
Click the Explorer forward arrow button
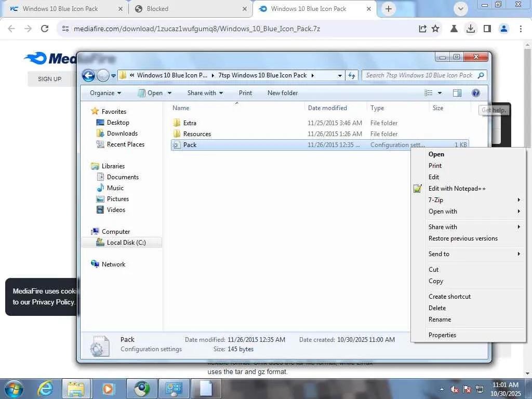[x=103, y=75]
